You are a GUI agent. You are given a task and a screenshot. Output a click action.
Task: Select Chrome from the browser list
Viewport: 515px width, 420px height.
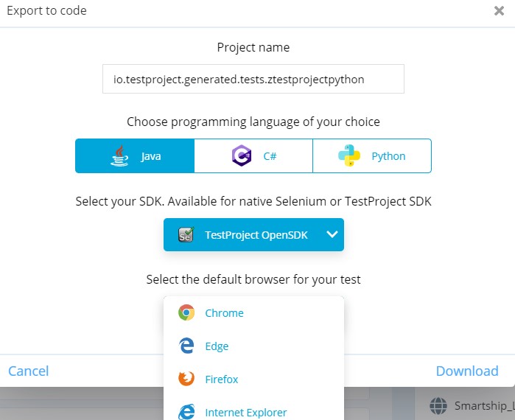point(224,312)
